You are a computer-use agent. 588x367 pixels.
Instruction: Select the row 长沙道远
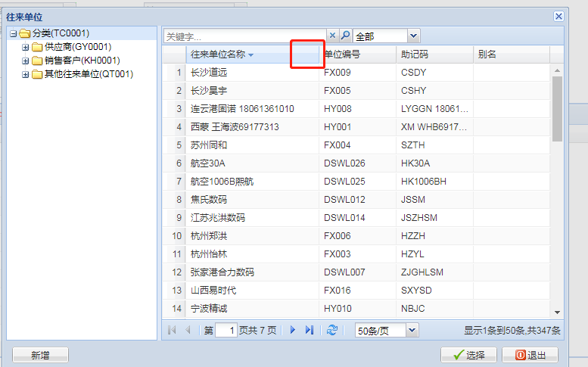coord(356,73)
